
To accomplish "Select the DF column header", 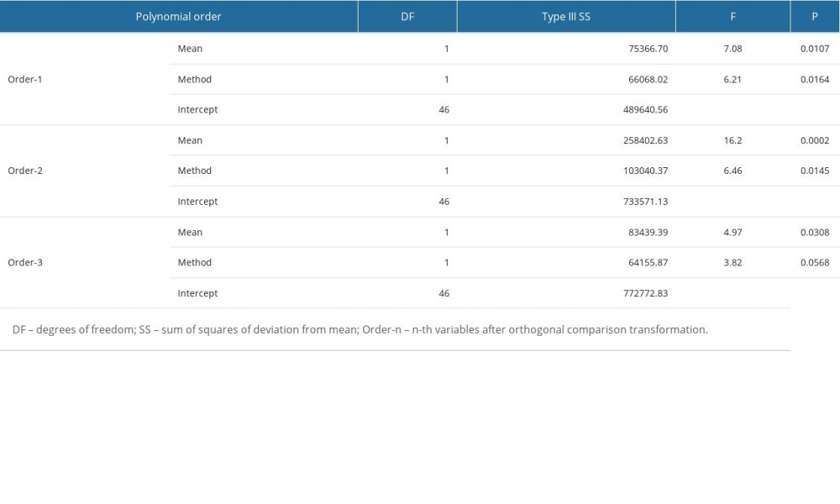I will point(407,16).
